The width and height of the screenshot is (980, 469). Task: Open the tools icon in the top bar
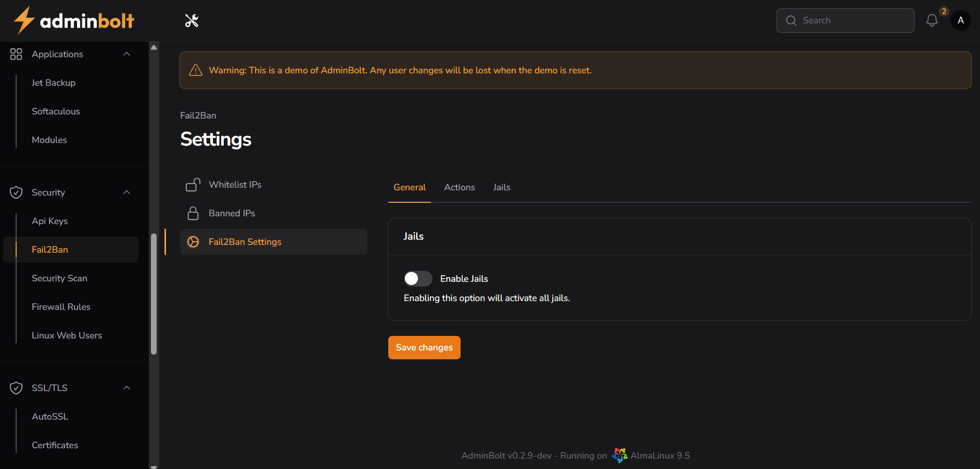pos(192,20)
